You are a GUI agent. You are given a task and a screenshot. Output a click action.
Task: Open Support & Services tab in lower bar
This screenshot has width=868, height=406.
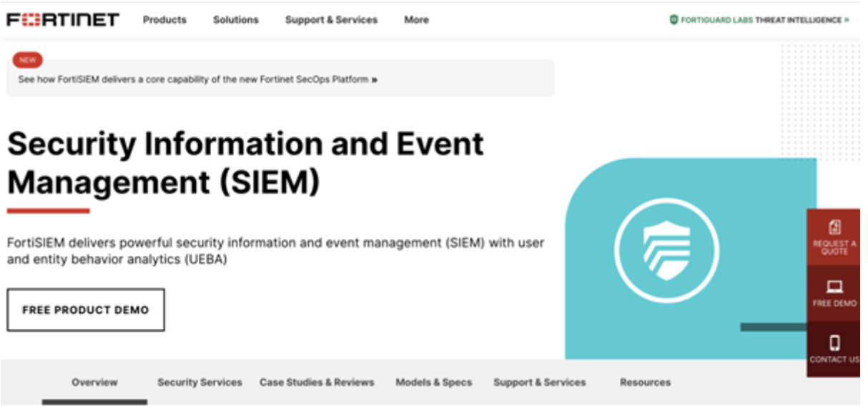tap(539, 382)
